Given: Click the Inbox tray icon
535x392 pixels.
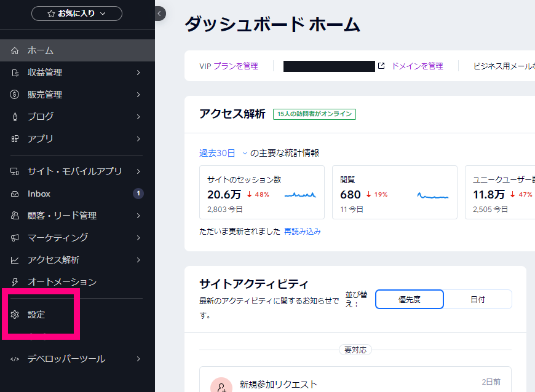Looking at the screenshot, I should point(15,194).
